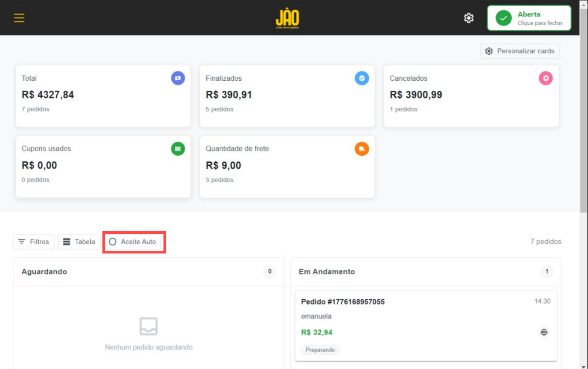The image size is (588, 369).
Task: Open Personalizar cards settings
Action: coord(520,51)
